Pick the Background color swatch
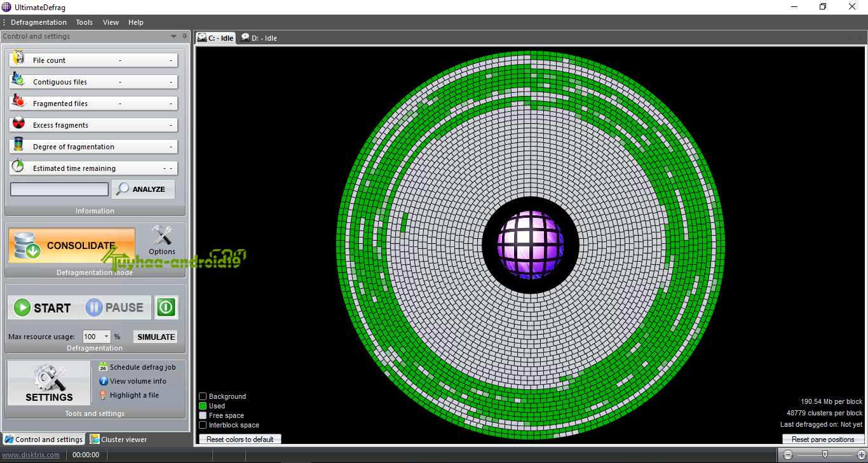The image size is (868, 463). pyautogui.click(x=203, y=396)
